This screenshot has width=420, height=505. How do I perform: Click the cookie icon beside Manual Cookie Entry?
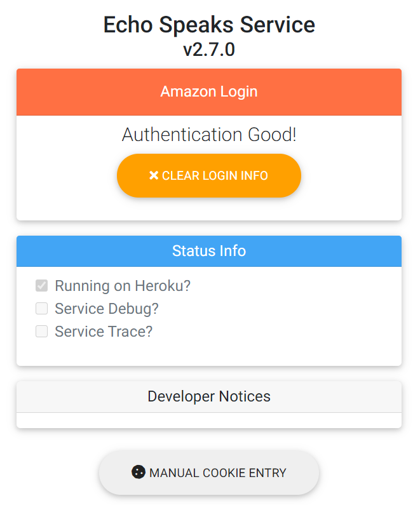tap(139, 472)
